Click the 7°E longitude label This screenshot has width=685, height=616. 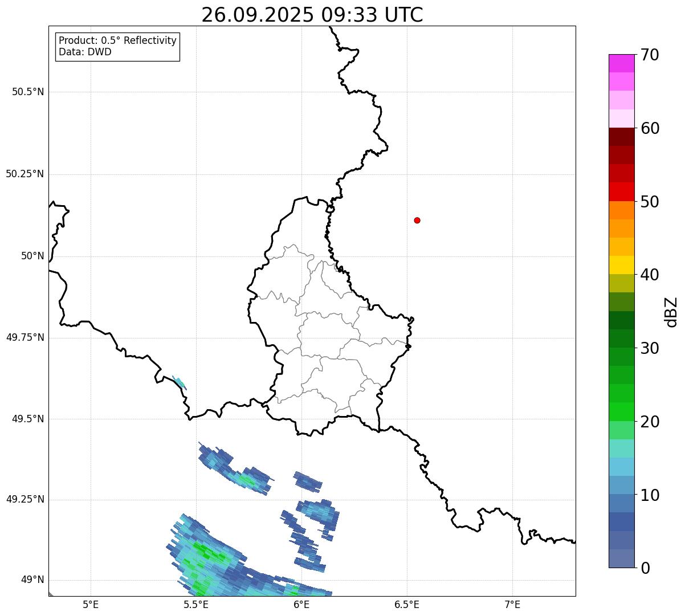[512, 605]
